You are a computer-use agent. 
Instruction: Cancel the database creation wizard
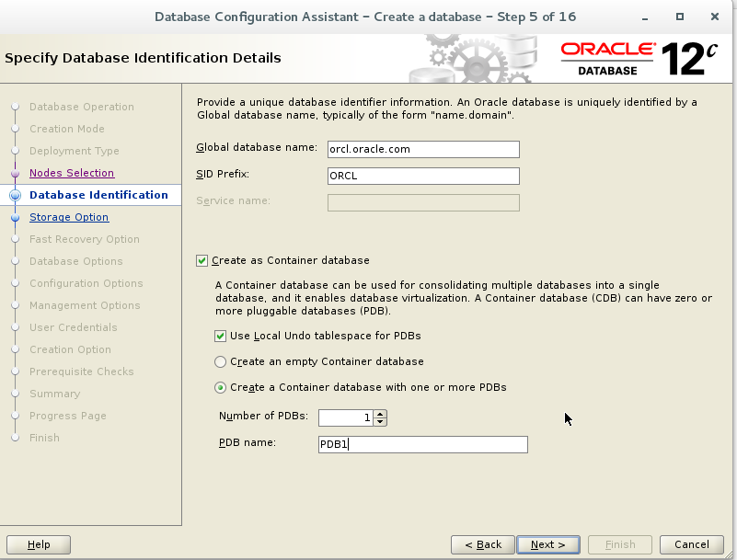click(x=691, y=544)
